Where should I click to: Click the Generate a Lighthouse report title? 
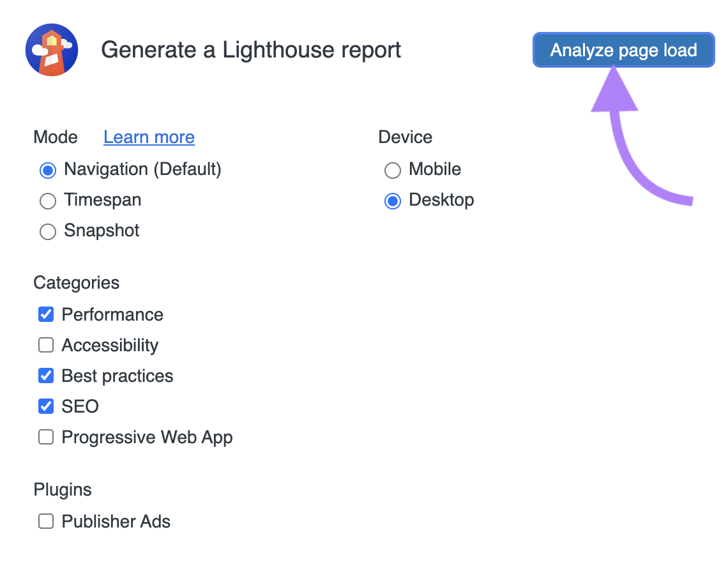click(252, 49)
